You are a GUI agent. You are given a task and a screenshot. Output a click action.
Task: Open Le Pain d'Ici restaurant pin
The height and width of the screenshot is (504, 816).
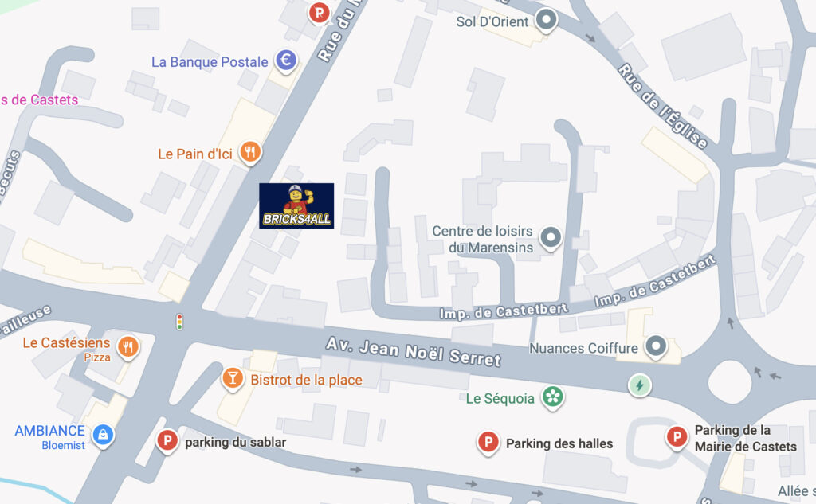tap(250, 152)
